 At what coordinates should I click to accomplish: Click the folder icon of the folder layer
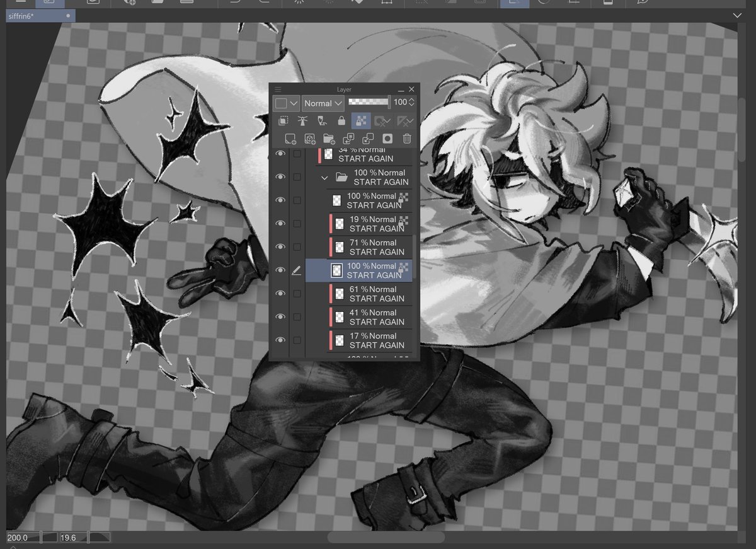(341, 177)
